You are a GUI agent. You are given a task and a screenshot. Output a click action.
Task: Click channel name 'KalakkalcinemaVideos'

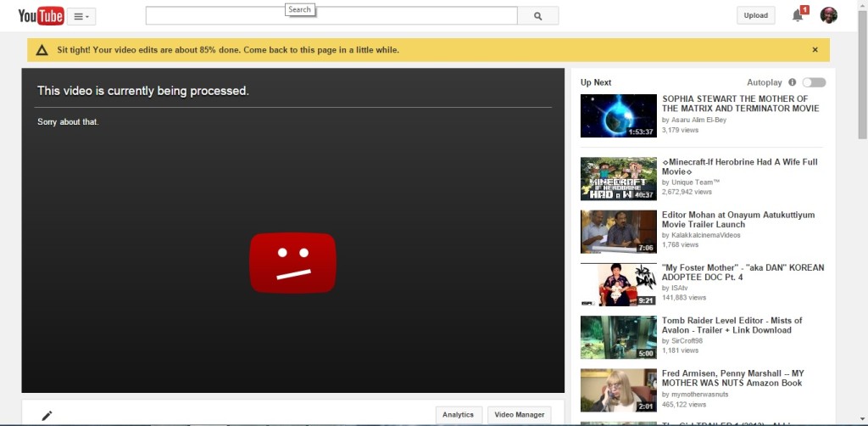click(x=705, y=235)
